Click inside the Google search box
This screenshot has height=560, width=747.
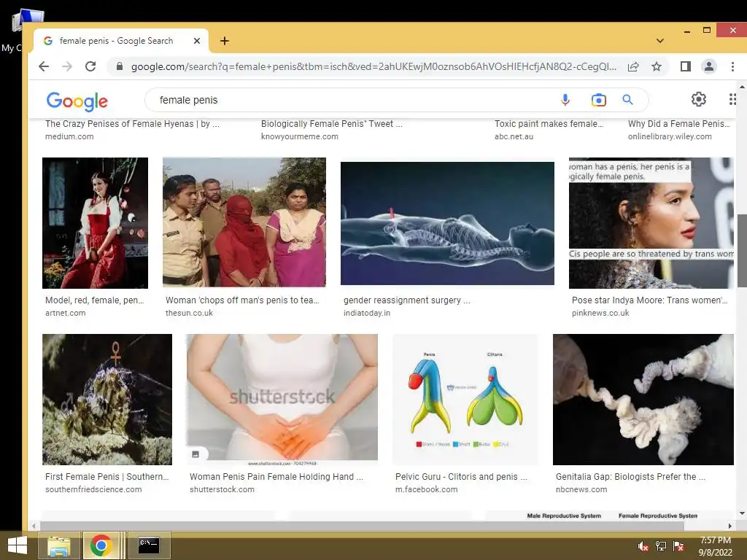(x=352, y=100)
